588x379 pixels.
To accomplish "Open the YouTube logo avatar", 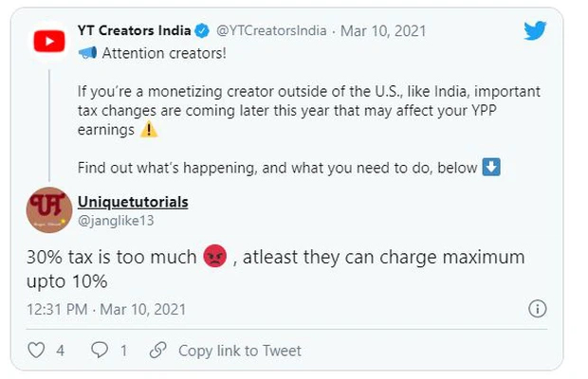I will [x=49, y=41].
